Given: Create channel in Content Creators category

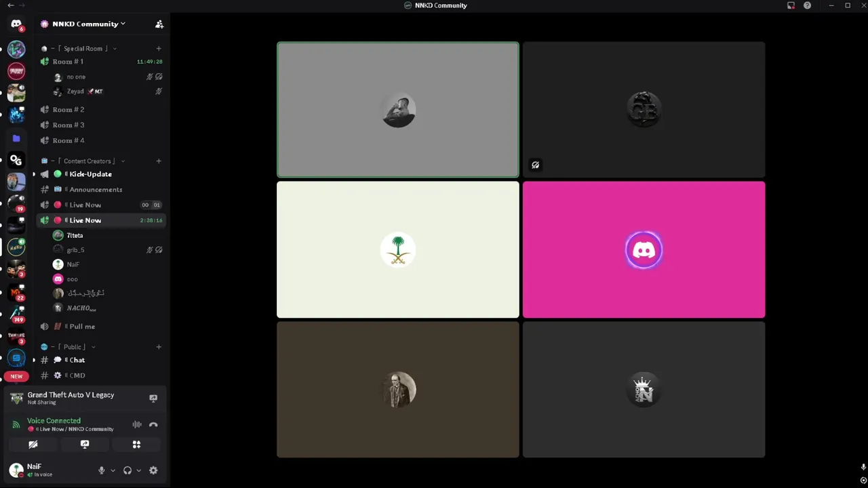Looking at the screenshot, I should click(159, 161).
